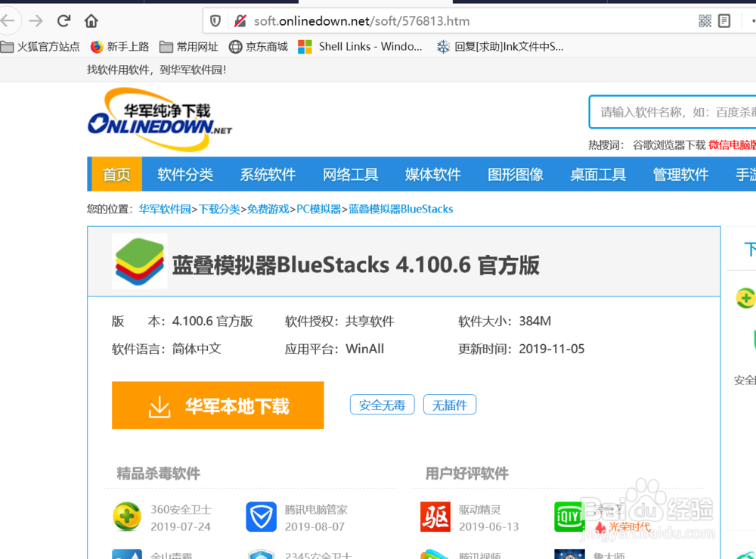Click the BlueStacks stacked layers app icon
This screenshot has height=559, width=756.
(x=140, y=261)
